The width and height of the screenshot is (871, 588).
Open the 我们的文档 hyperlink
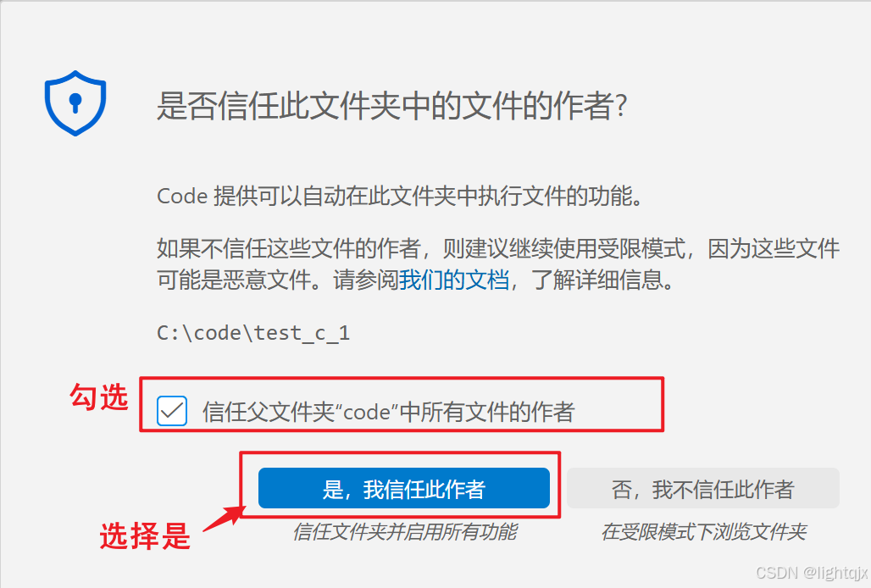(454, 280)
